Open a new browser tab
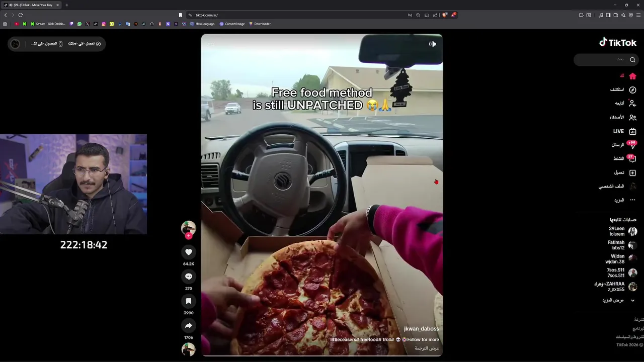Screen dimensions: 644x362 click(x=66, y=5)
